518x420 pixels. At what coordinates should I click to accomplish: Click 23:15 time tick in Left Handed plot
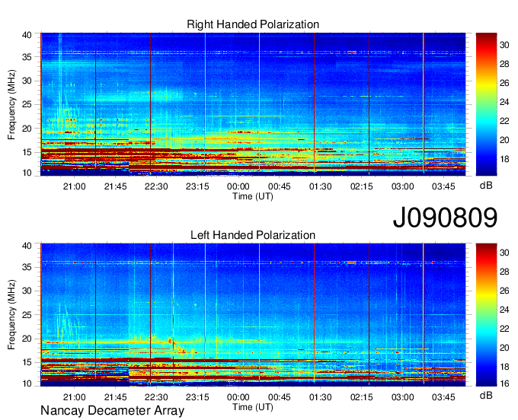pos(197,397)
